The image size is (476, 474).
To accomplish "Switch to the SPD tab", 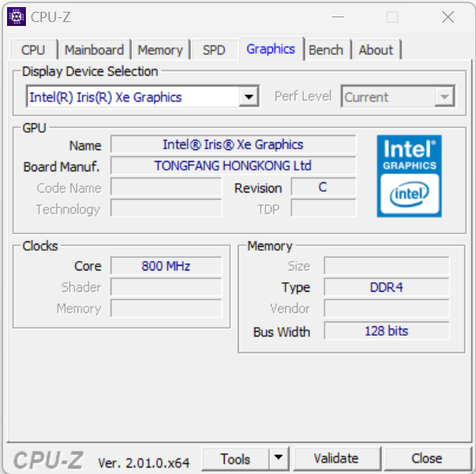I will 214,50.
